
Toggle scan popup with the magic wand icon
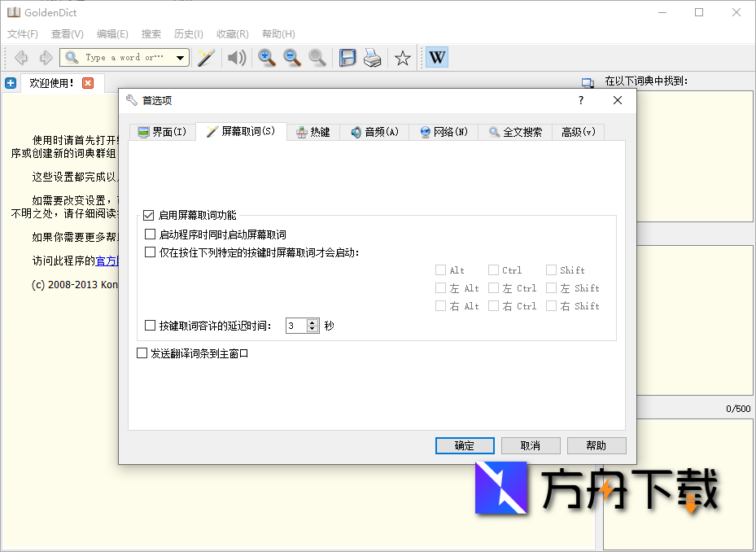(205, 57)
